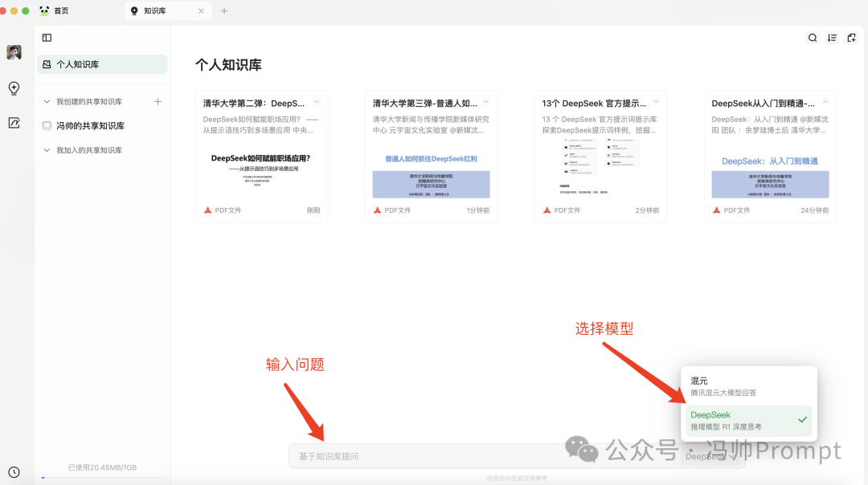
Task: Open the compose note icon in left rail
Action: click(x=14, y=123)
